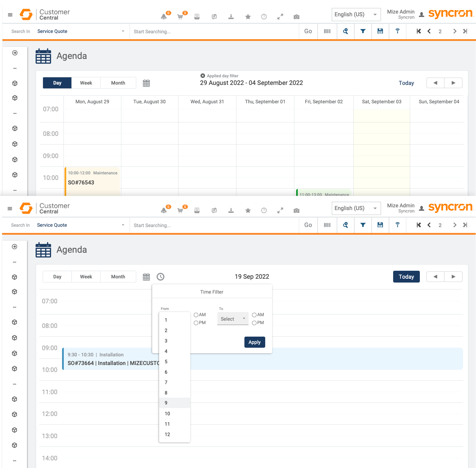Switch to Week view in bottom Agenda

click(86, 277)
